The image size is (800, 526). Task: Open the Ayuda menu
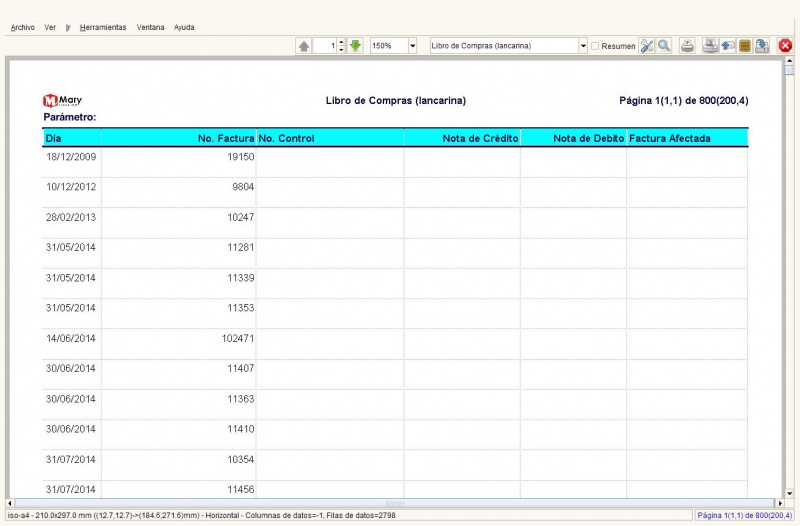coord(184,28)
